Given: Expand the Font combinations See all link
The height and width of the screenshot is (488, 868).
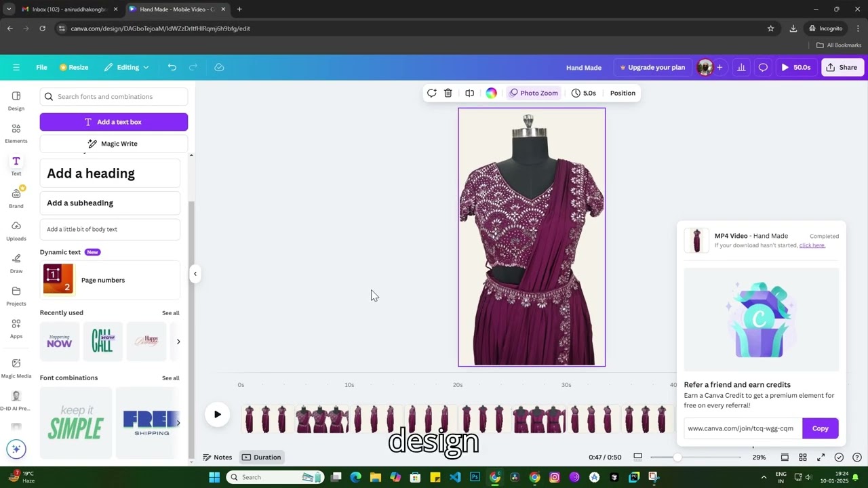Looking at the screenshot, I should point(171,378).
